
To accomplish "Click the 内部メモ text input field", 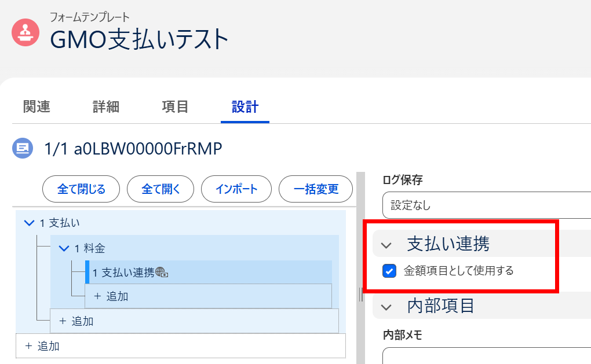I will 487,356.
